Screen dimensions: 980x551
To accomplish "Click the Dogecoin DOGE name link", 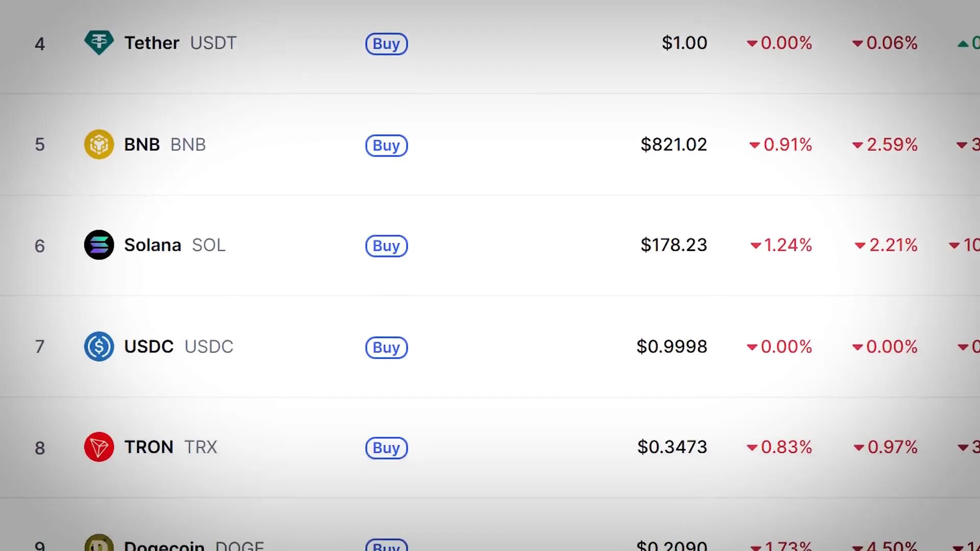I will coord(194,545).
